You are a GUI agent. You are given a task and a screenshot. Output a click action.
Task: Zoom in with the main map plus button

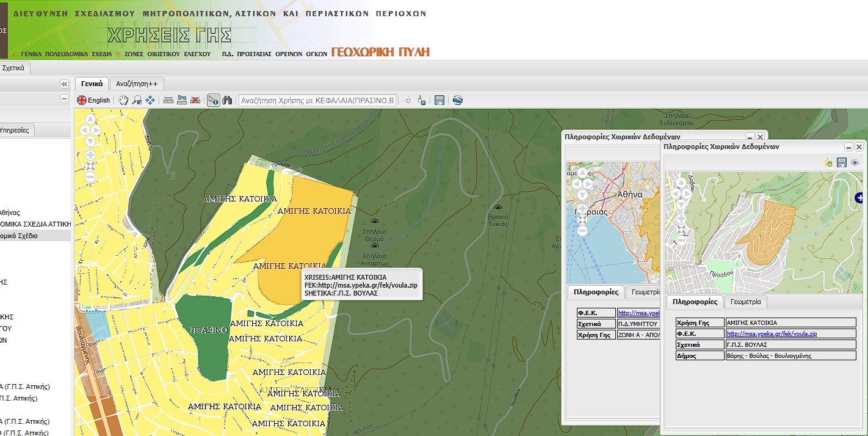pyautogui.click(x=90, y=155)
